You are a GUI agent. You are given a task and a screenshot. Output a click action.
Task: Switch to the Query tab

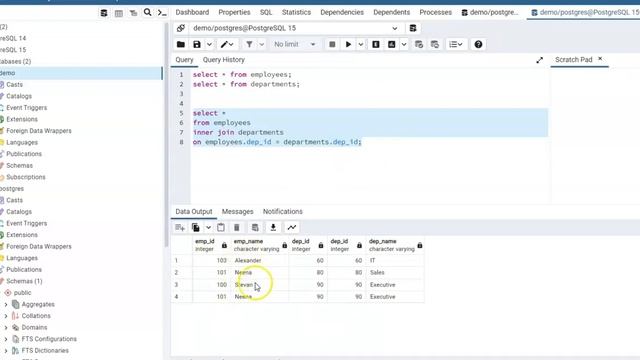[184, 60]
